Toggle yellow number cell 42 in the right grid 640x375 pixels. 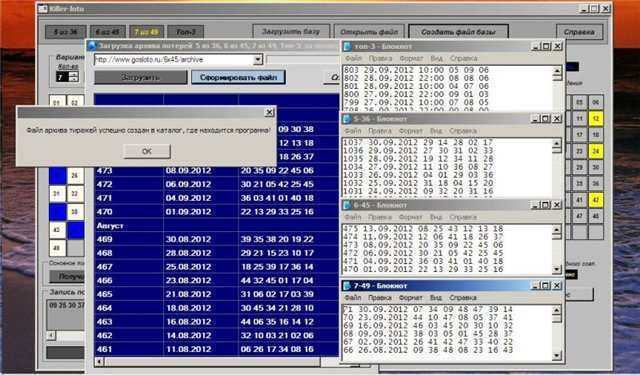tap(596, 200)
